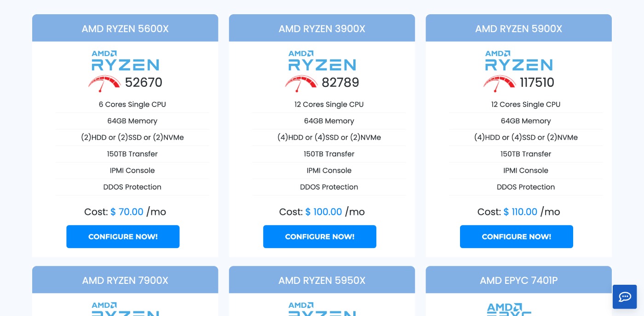Select the AMD RYZEN 7900X card header
The image size is (644, 316).
(125, 280)
